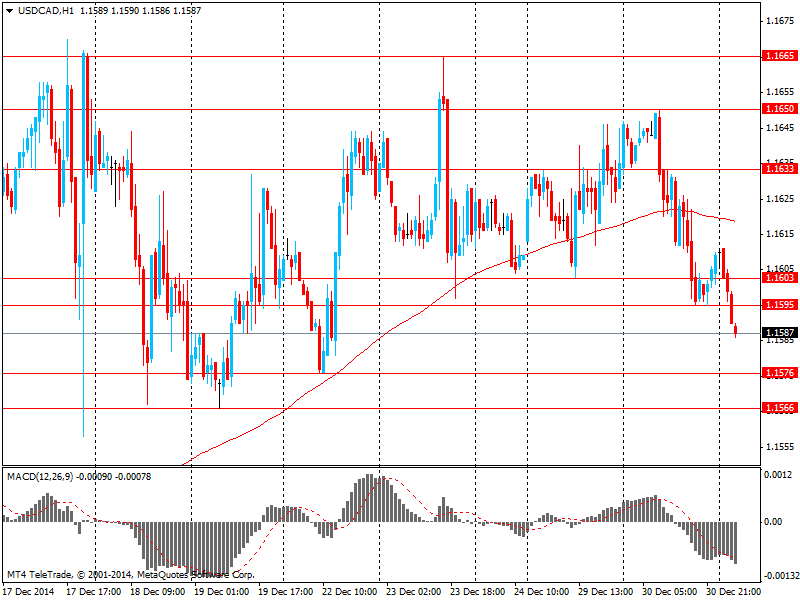Click the 1.1566 red price level label
Image resolution: width=800 pixels, height=600 pixels.
[x=780, y=408]
